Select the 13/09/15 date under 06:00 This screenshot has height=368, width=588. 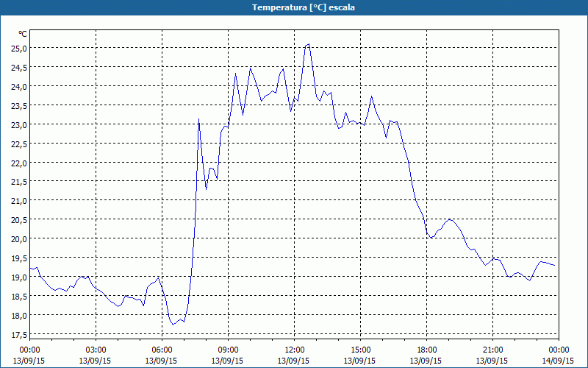pos(161,361)
